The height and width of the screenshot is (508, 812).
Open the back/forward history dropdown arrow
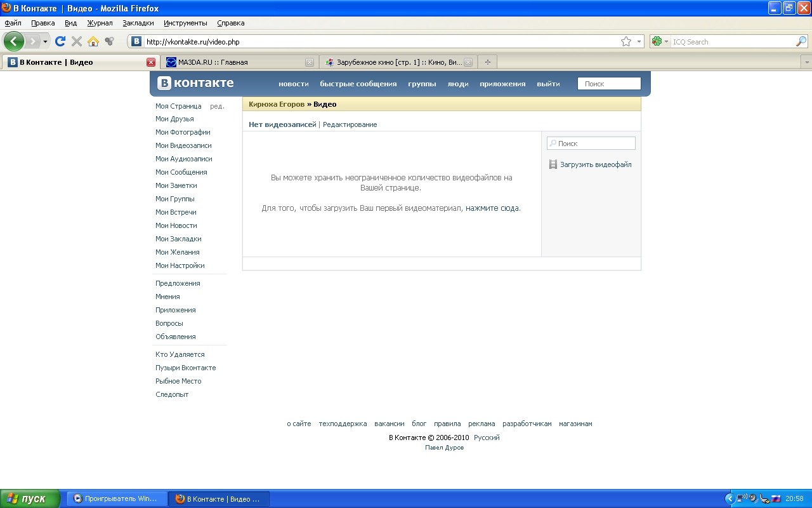45,42
